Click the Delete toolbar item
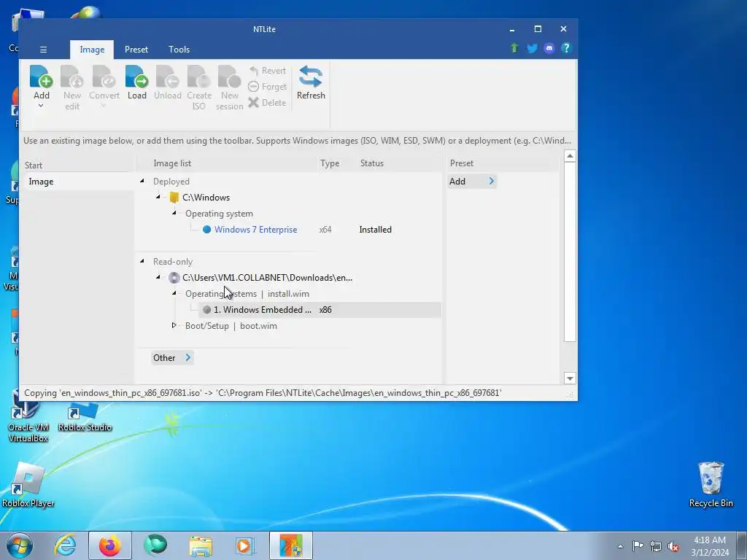The width and height of the screenshot is (747, 560). coord(267,102)
